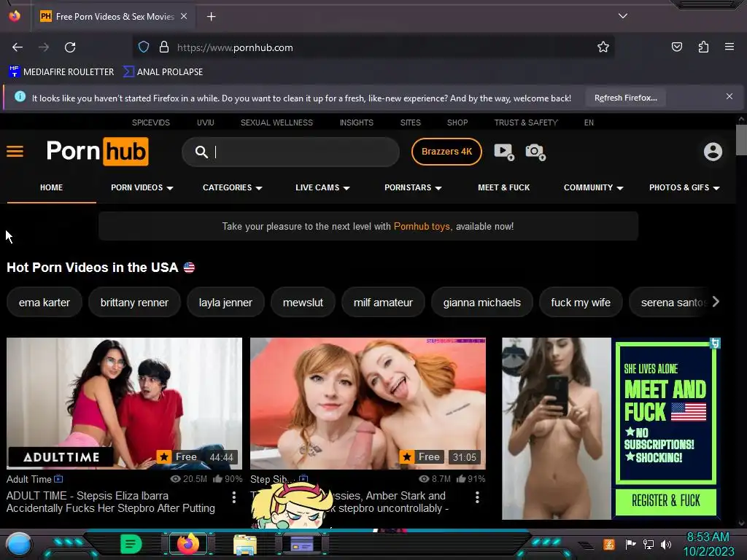Click the site logo in the header
Screen dimensions: 747x560
[97, 152]
